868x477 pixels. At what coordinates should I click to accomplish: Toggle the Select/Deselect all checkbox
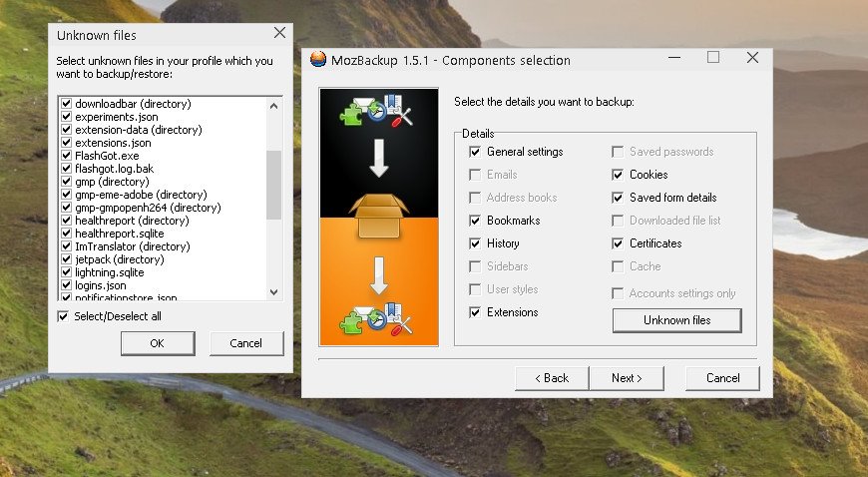tap(63, 316)
